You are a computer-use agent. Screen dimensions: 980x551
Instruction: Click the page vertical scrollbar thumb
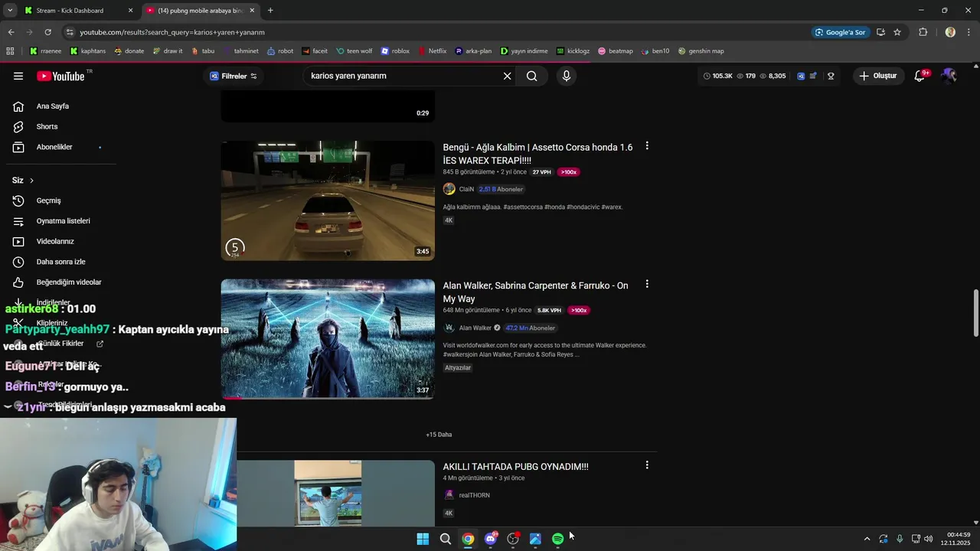975,313
